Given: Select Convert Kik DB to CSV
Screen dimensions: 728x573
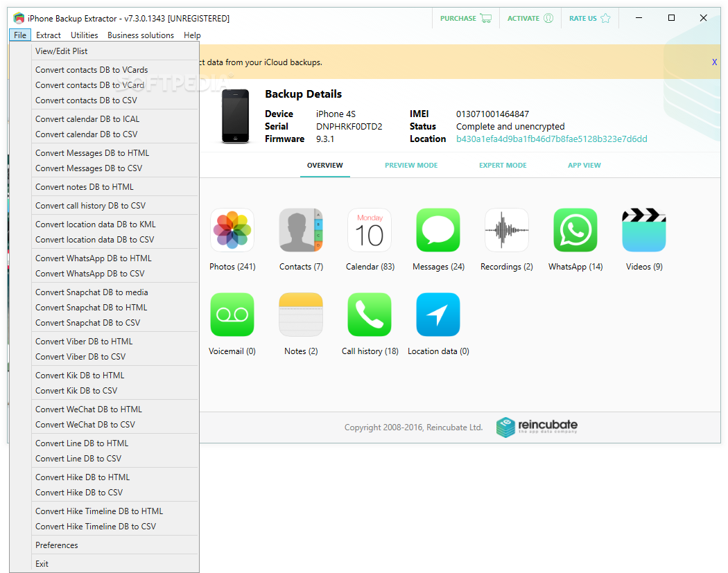Looking at the screenshot, I should (x=115, y=390).
